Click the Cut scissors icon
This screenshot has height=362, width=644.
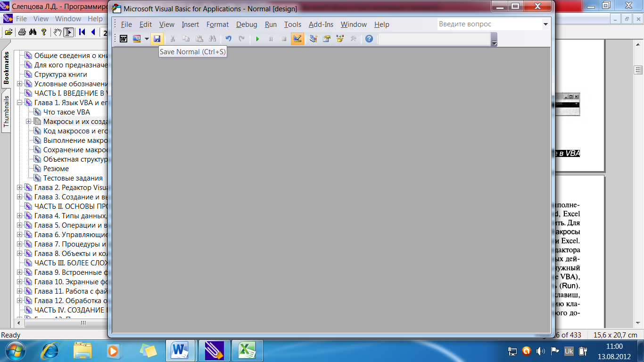click(173, 39)
